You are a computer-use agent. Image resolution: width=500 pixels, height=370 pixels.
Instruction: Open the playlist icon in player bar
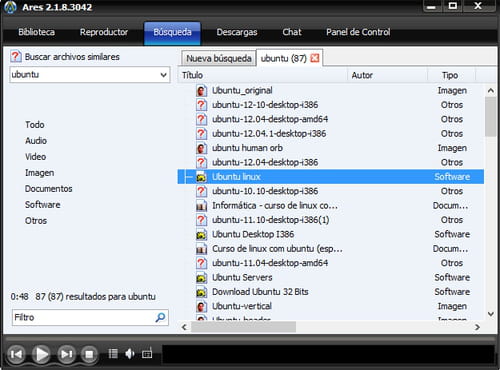113,353
